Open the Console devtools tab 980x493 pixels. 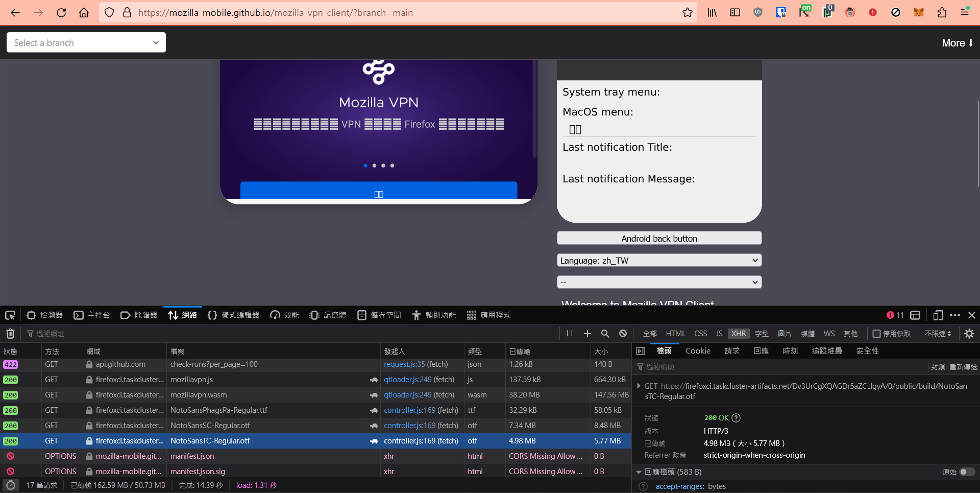coord(92,315)
